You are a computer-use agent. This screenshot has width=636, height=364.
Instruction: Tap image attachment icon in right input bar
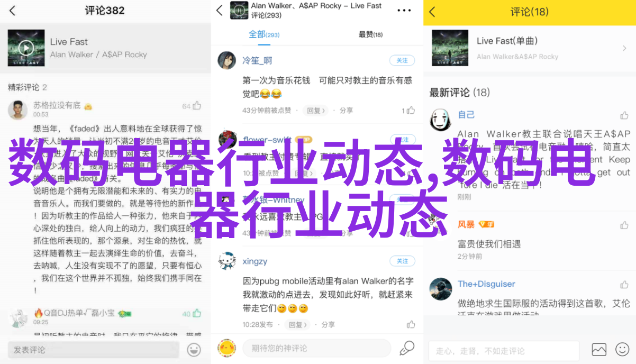tap(599, 350)
